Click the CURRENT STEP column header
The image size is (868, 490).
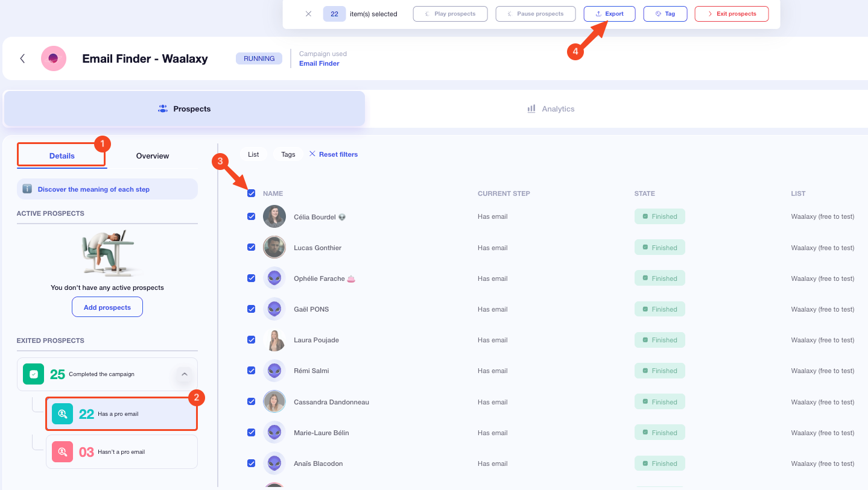click(504, 193)
